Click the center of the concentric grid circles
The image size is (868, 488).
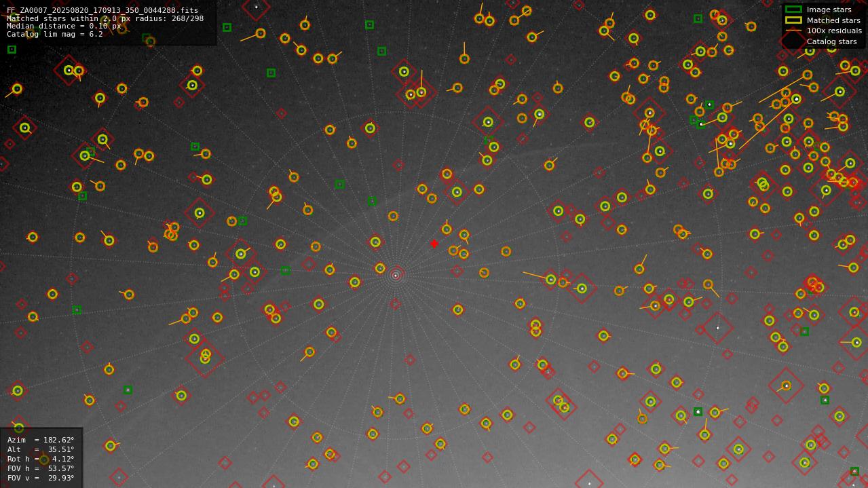pyautogui.click(x=396, y=276)
